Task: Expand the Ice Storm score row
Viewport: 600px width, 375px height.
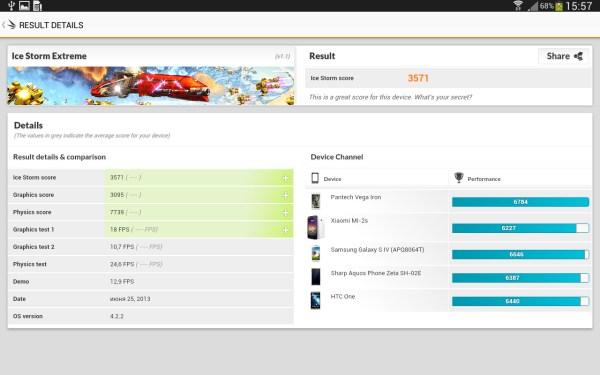Action: pos(285,178)
